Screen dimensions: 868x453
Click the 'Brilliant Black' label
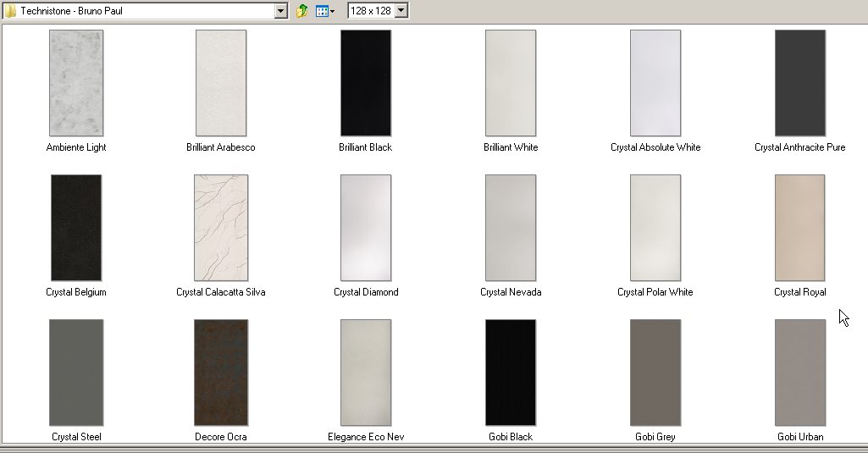point(365,147)
